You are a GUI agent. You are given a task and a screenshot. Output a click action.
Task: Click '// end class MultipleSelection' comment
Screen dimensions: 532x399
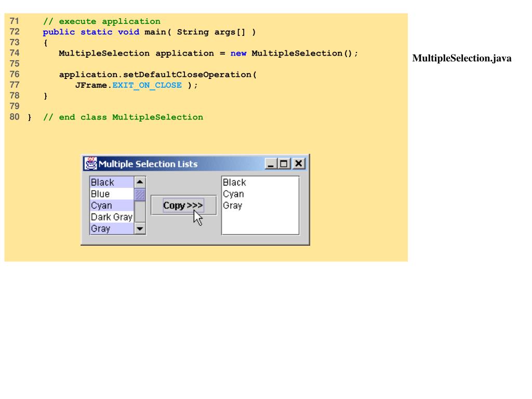(x=123, y=117)
